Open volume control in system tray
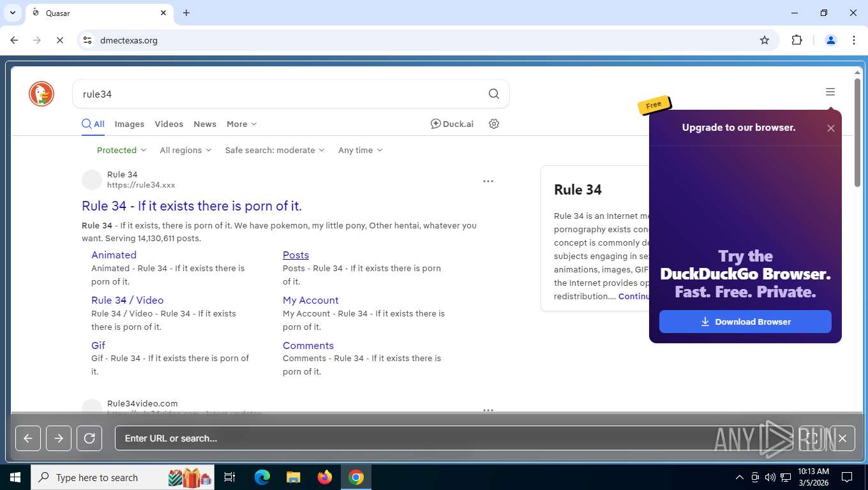868x490 pixels. [x=770, y=477]
